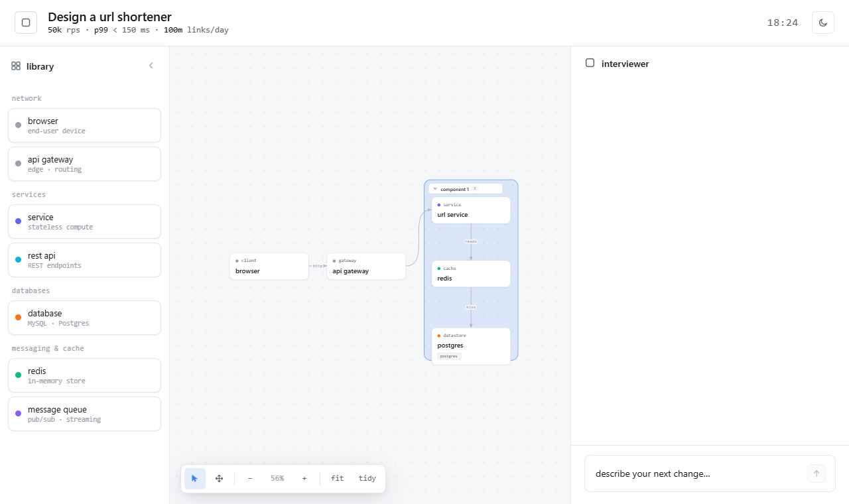This screenshot has width=849, height=504.
Task: Switch to the pan/move tool
Action: [x=219, y=478]
